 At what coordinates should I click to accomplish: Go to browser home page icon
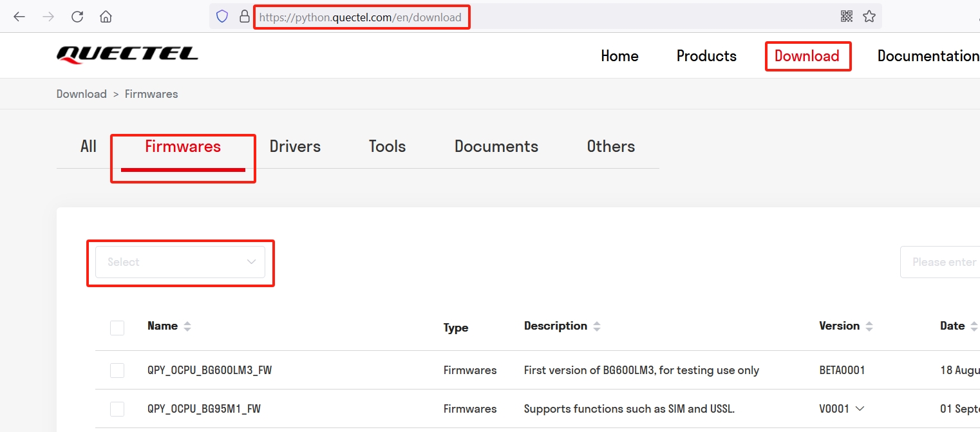click(x=106, y=17)
